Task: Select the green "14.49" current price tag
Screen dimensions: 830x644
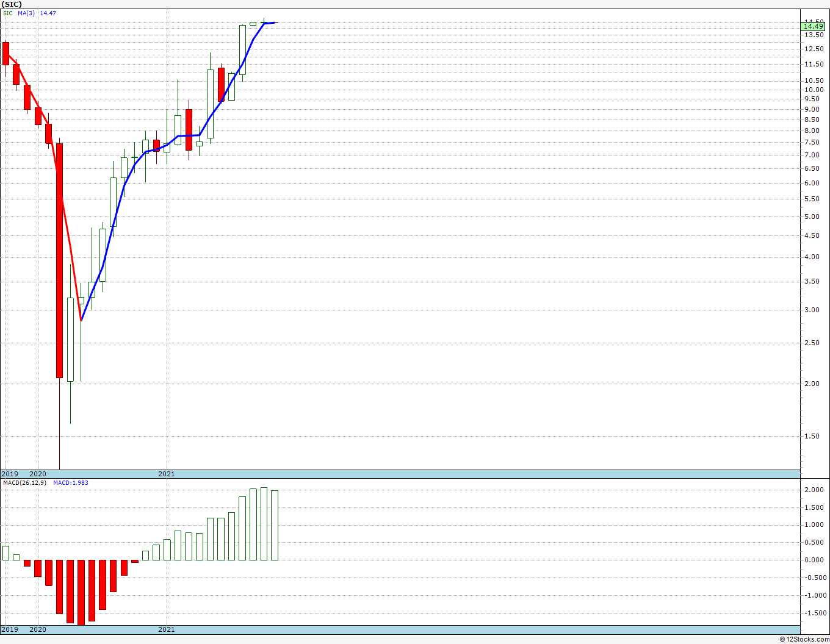Action: [814, 26]
